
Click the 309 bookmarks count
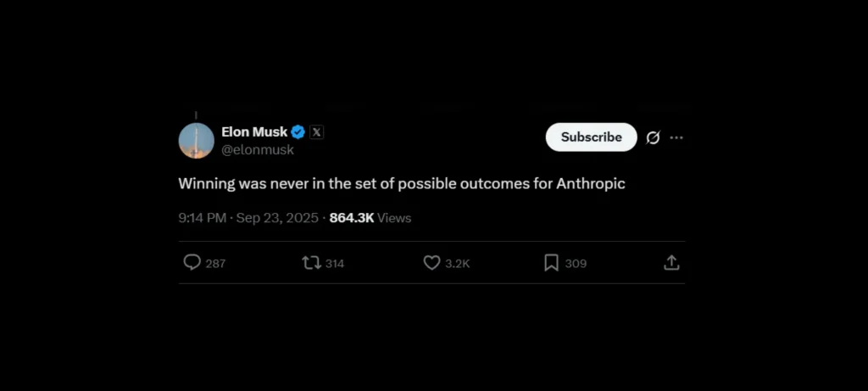[x=576, y=264]
